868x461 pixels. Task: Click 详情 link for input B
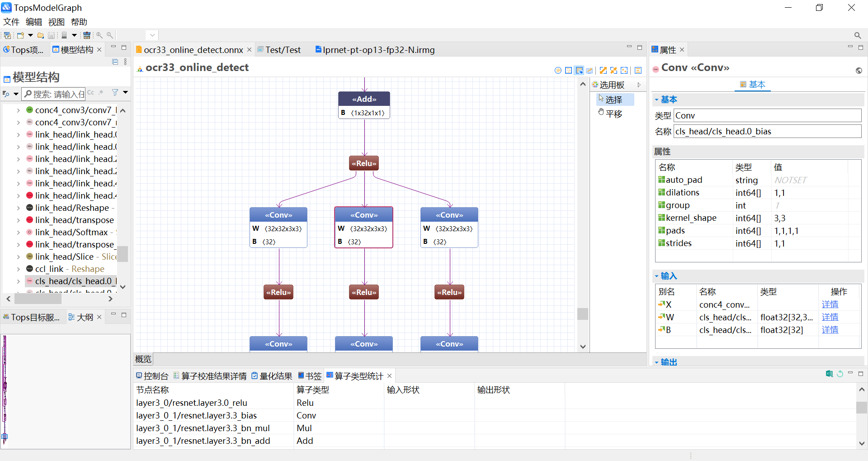830,330
